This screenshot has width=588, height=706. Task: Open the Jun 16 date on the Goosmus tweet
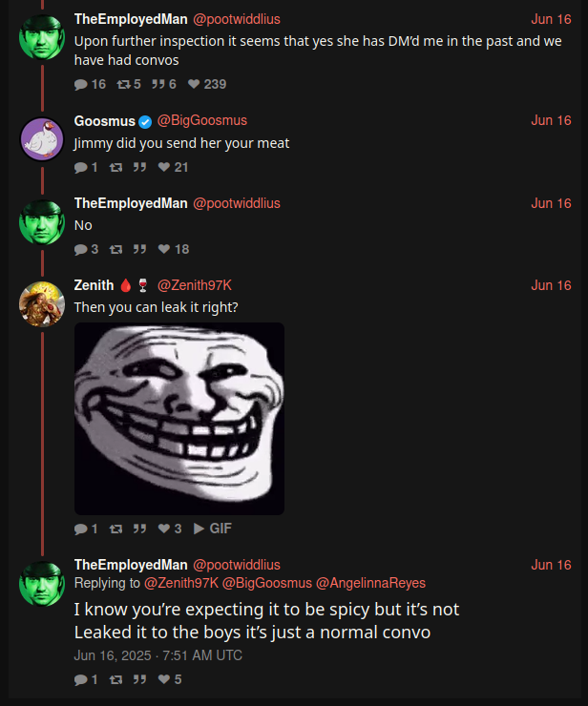click(x=551, y=120)
